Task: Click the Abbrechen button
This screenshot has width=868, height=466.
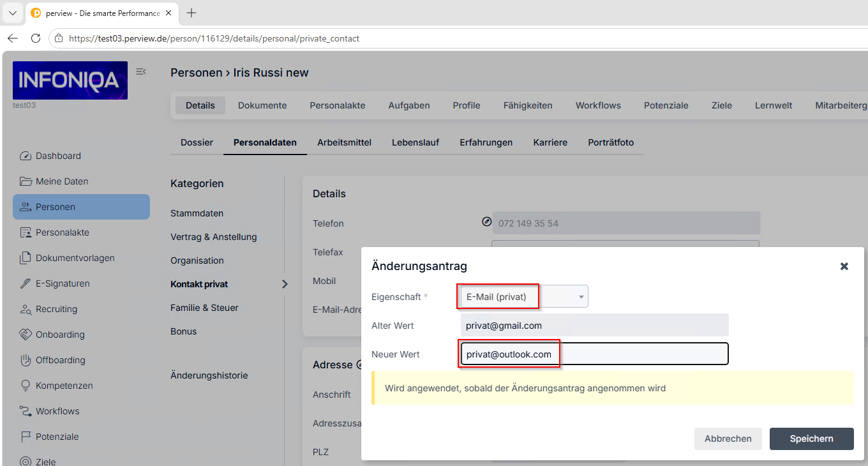Action: coord(728,439)
